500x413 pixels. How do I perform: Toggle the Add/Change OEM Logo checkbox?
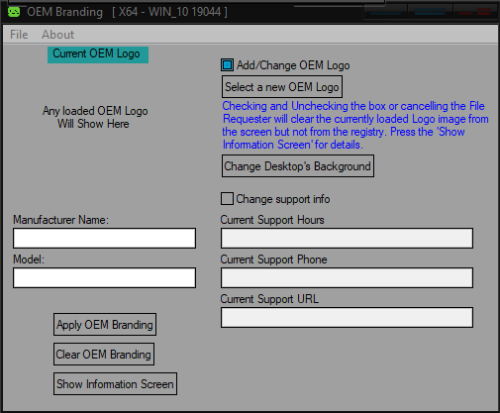(227, 65)
